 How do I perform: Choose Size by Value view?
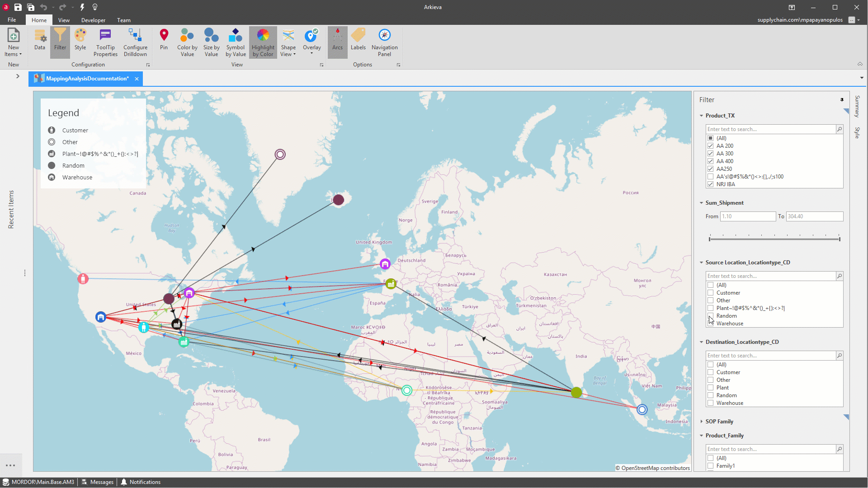click(211, 42)
